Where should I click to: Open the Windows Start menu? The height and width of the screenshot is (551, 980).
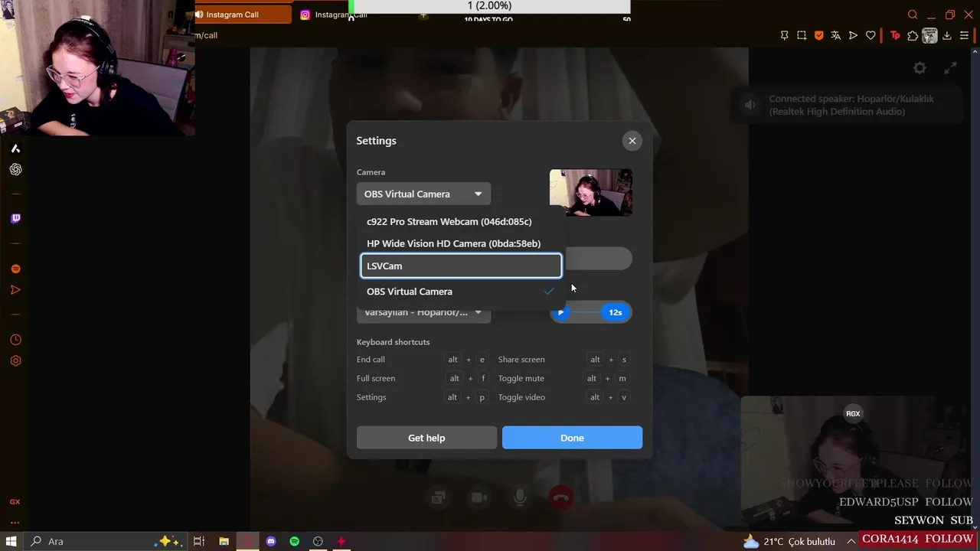pos(11,541)
